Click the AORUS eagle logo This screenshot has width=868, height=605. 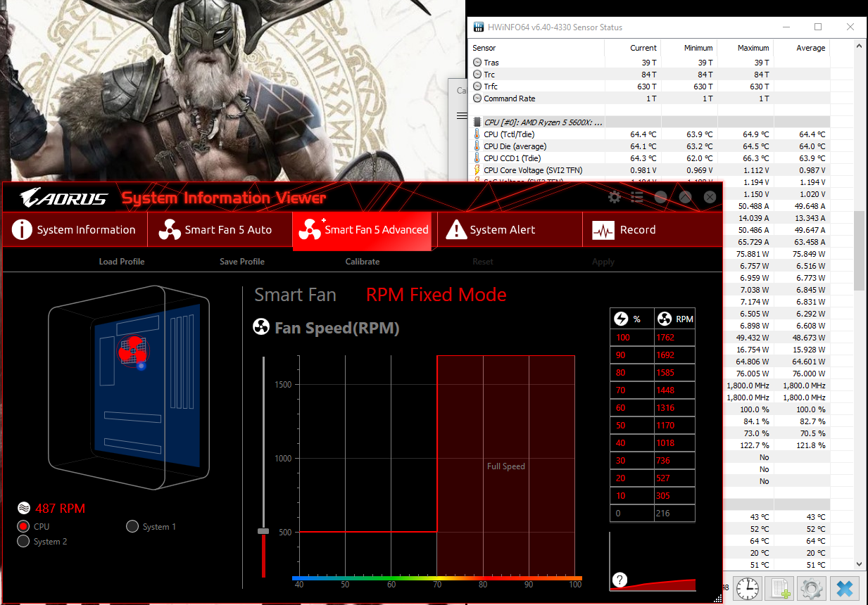(x=63, y=198)
